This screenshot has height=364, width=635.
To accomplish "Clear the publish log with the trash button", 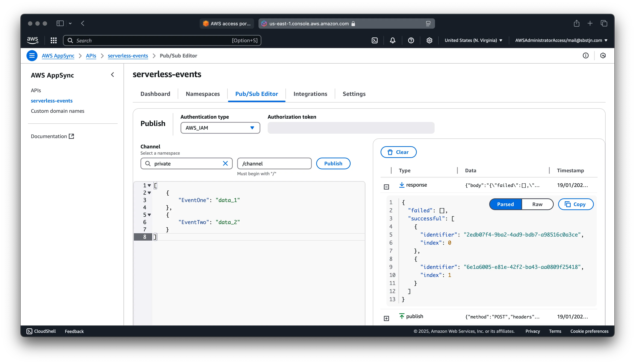I will (x=398, y=152).
